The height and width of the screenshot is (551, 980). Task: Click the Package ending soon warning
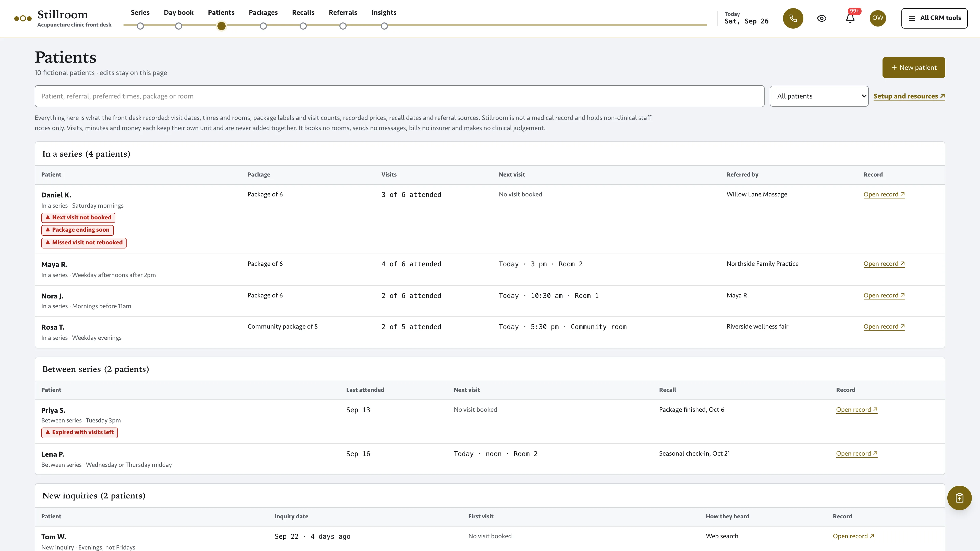pos(78,230)
